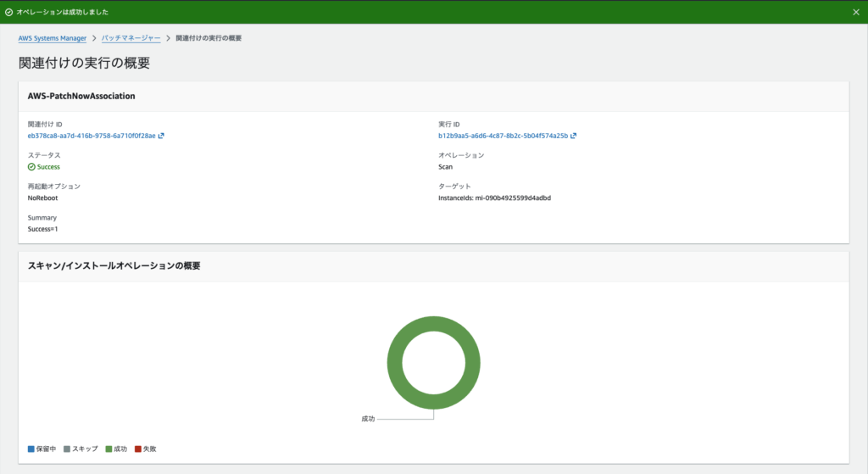Image resolution: width=868 pixels, height=474 pixels.
Task: Click first breadcrumb chevron separator
Action: pyautogui.click(x=94, y=38)
